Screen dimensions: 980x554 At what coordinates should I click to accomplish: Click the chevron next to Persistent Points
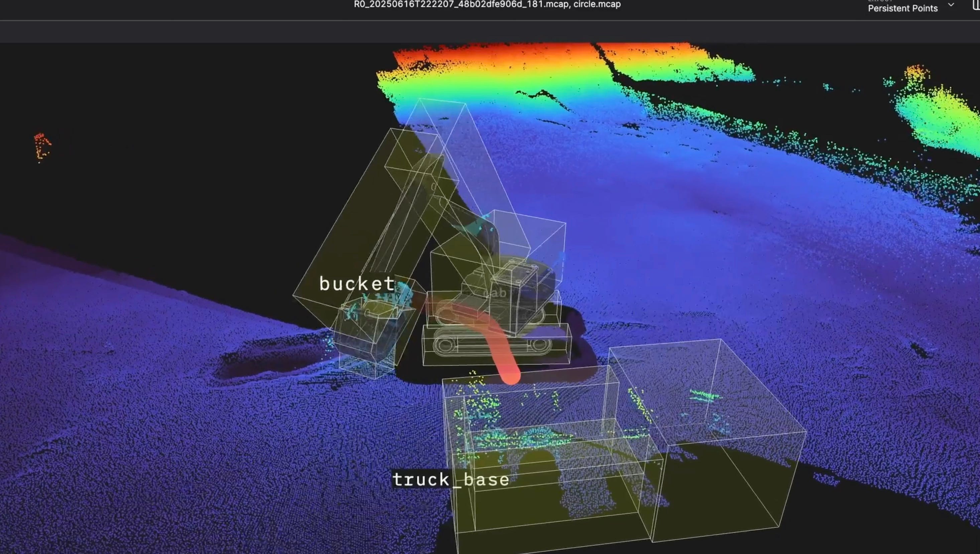[x=951, y=5]
